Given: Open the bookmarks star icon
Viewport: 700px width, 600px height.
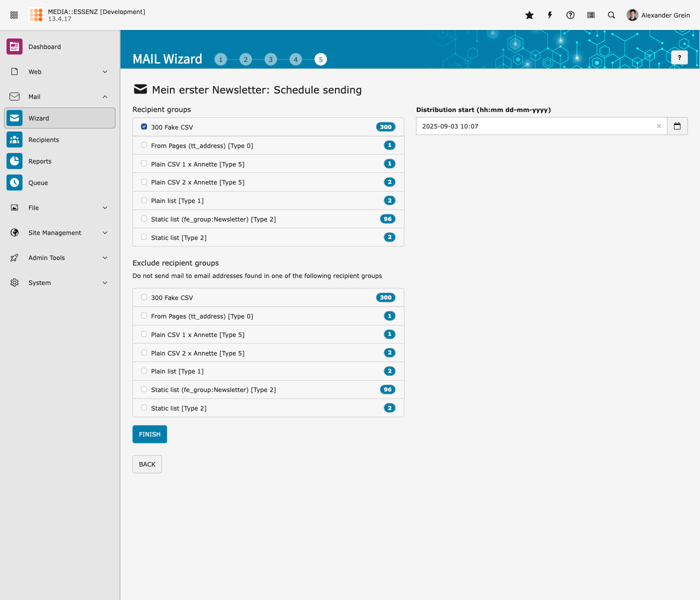Looking at the screenshot, I should tap(529, 15).
